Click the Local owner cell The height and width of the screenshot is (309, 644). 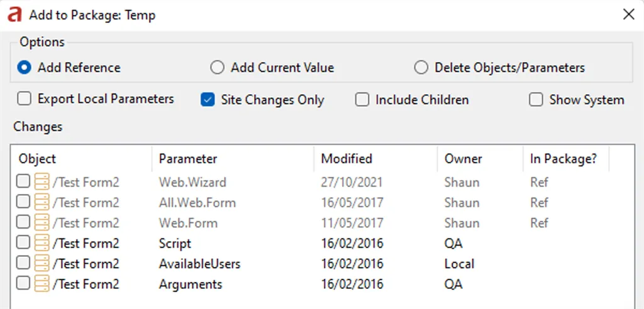point(459,264)
